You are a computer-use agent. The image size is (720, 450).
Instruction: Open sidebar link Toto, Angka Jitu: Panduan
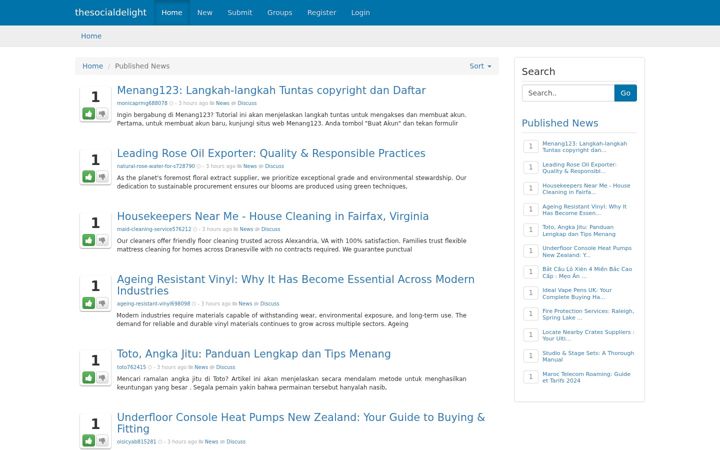tap(579, 231)
